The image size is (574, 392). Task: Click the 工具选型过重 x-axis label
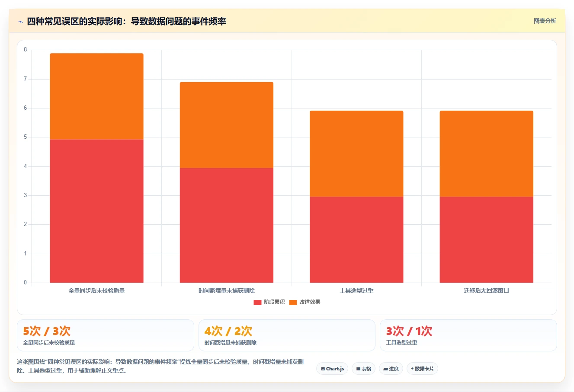coord(356,290)
